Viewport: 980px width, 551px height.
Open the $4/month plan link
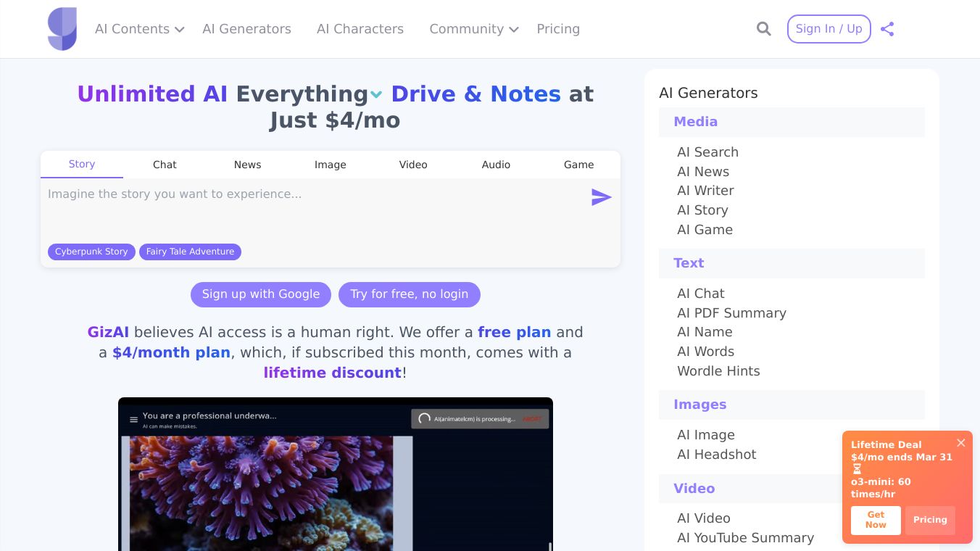point(171,352)
